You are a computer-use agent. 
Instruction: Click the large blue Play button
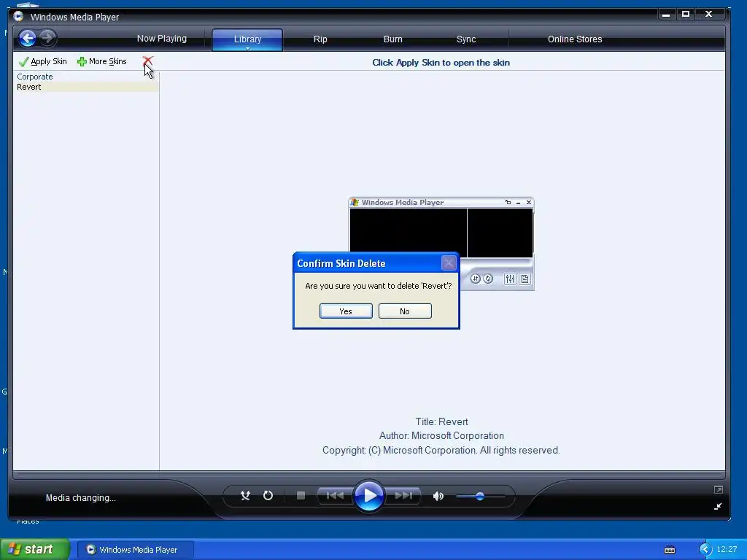[x=369, y=495]
